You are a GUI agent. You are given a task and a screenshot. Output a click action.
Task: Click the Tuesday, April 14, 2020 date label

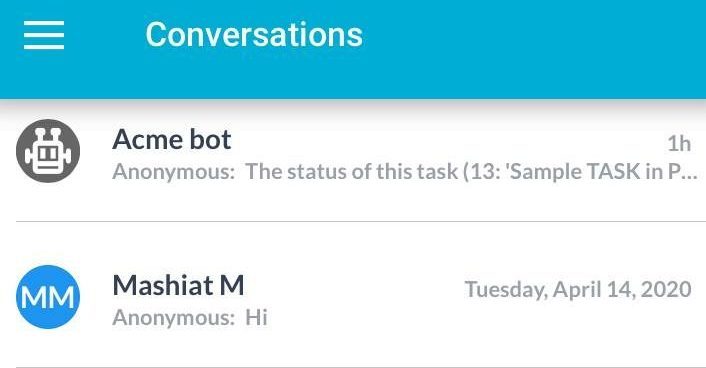[578, 289]
